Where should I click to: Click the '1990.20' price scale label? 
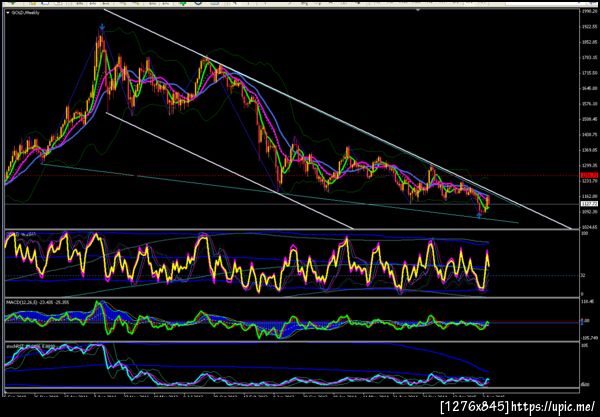coord(590,11)
